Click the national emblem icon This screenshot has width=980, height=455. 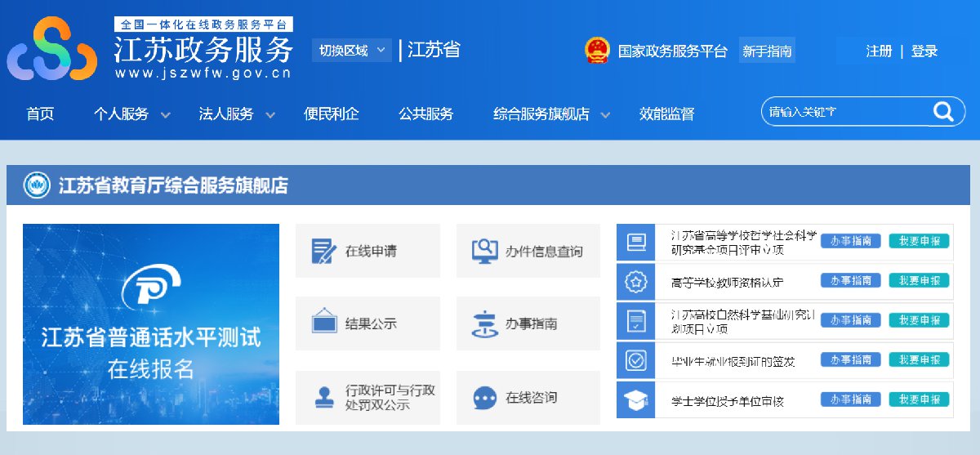(597, 51)
